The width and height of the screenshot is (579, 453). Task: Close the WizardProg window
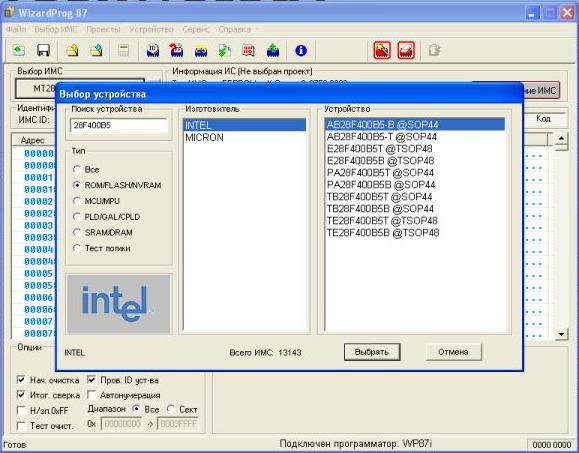pyautogui.click(x=568, y=13)
